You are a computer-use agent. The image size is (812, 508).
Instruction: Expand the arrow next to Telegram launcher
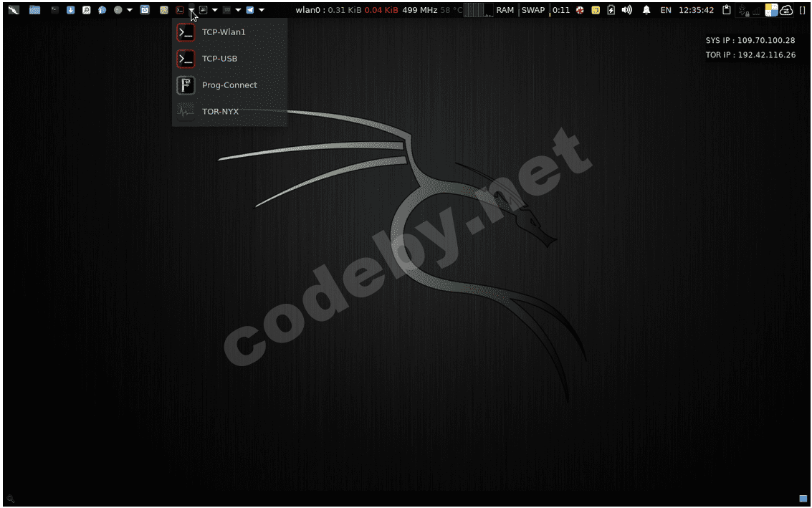262,10
